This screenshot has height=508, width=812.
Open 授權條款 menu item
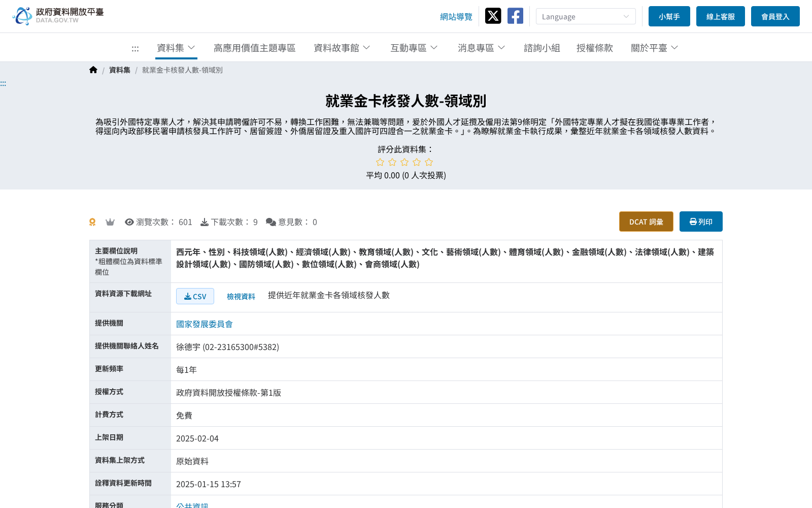(595, 48)
